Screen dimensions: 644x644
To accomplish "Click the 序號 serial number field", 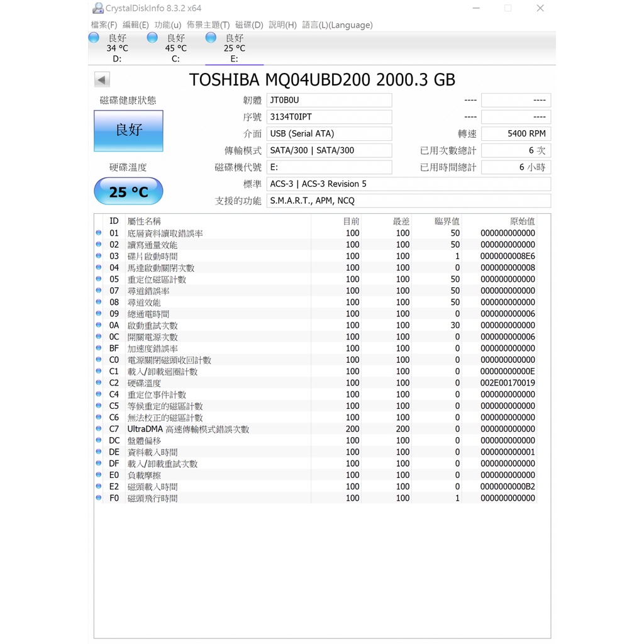I will 329,117.
